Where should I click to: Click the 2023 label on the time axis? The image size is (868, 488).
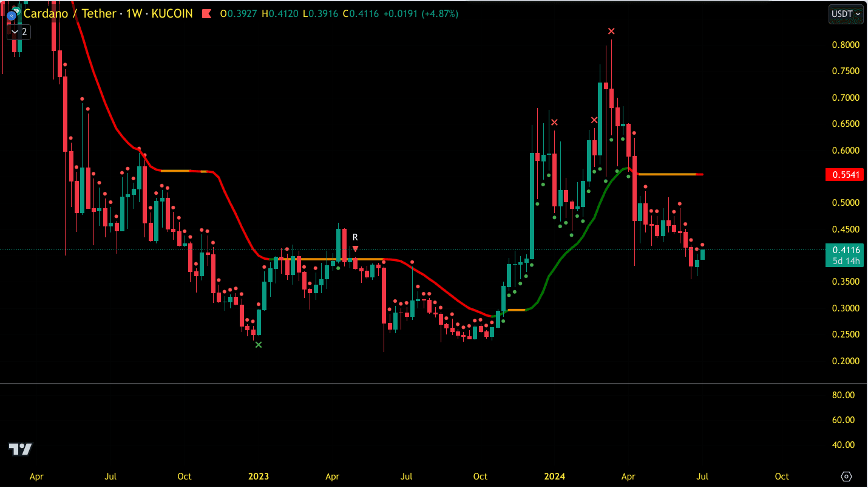pos(258,476)
